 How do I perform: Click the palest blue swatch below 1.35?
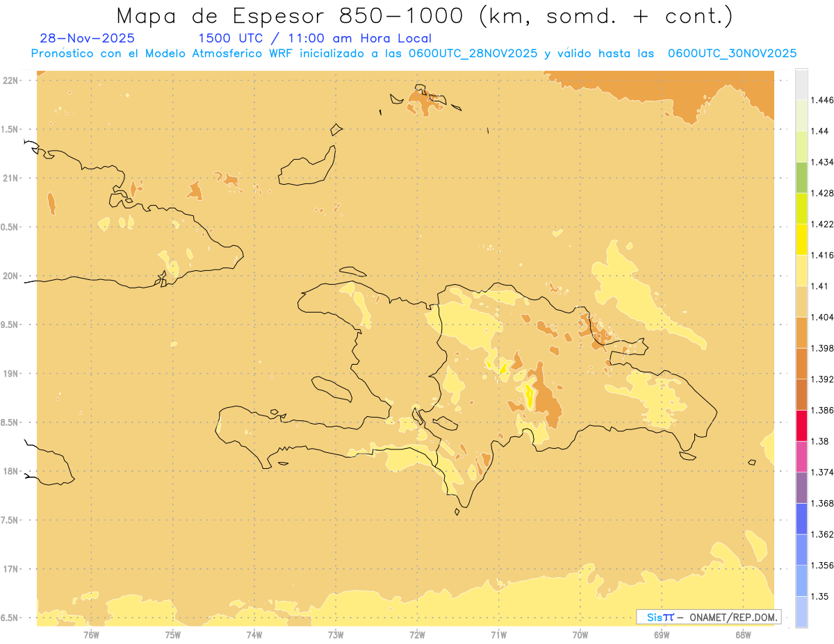pos(801,612)
